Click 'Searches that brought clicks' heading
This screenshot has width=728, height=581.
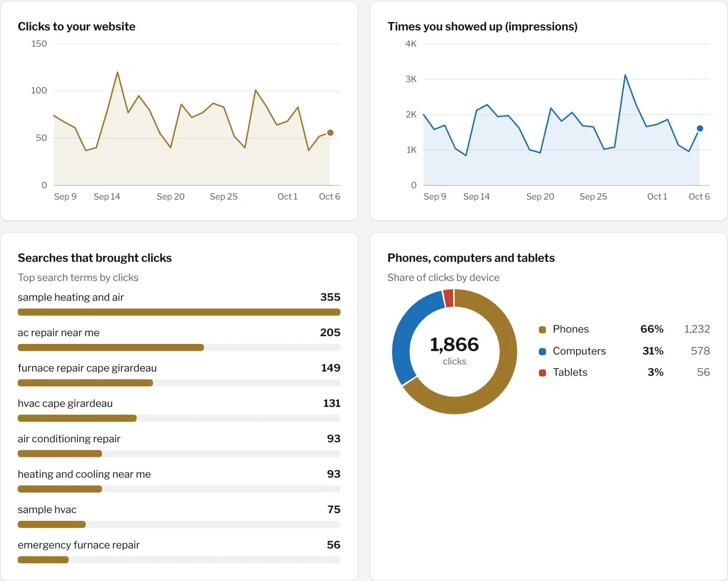95,258
